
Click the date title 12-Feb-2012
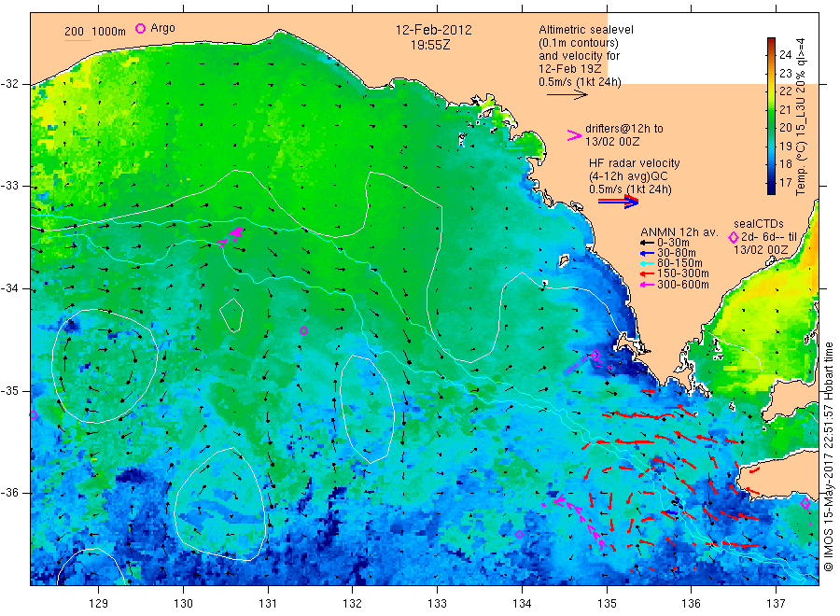(x=433, y=30)
